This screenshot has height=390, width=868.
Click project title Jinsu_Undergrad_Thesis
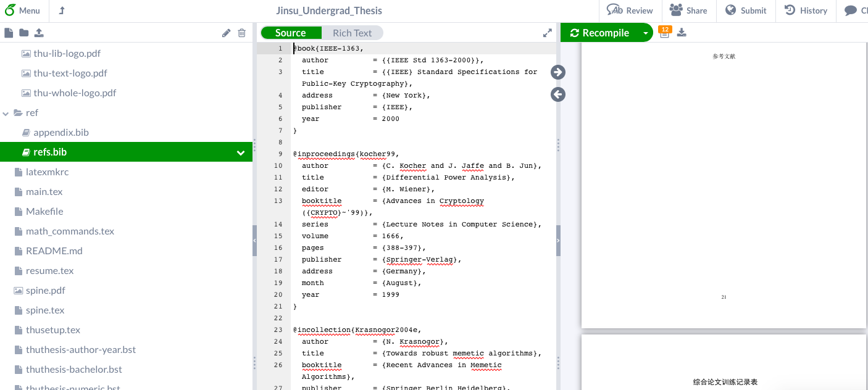point(329,10)
